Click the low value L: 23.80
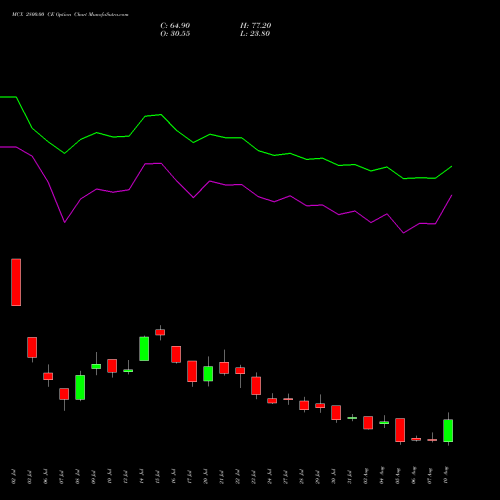Screen dimensions: 500x500 [255, 34]
